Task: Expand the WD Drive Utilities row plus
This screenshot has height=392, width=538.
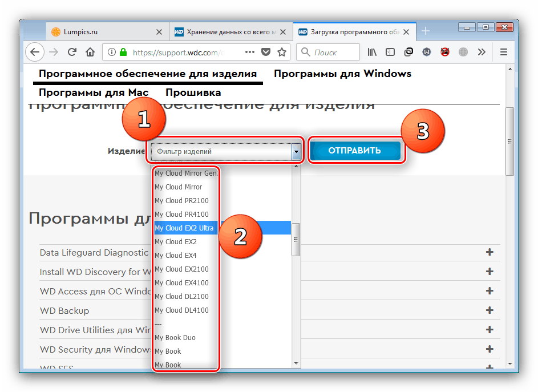Action: coord(490,330)
